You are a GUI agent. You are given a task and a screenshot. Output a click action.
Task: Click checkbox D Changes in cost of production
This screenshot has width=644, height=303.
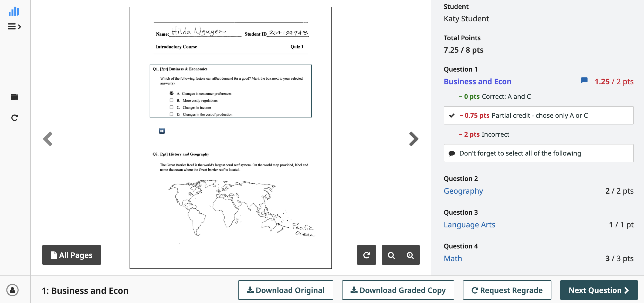click(x=171, y=115)
